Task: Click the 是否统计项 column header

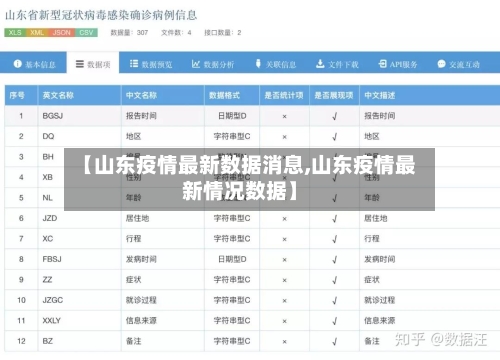Action: point(284,95)
